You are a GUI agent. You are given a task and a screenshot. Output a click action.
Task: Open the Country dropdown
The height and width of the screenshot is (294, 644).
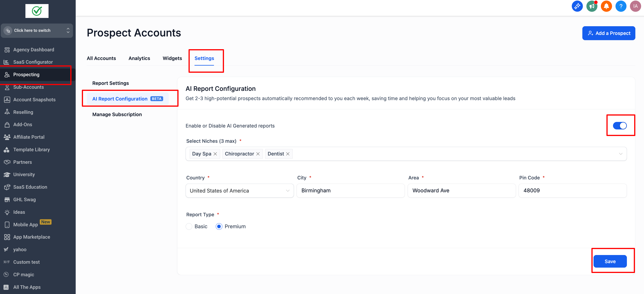point(240,191)
